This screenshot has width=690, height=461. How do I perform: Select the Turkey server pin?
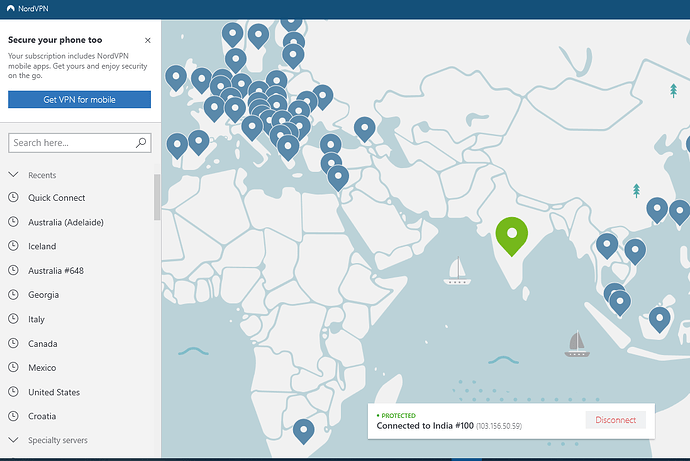click(x=330, y=145)
